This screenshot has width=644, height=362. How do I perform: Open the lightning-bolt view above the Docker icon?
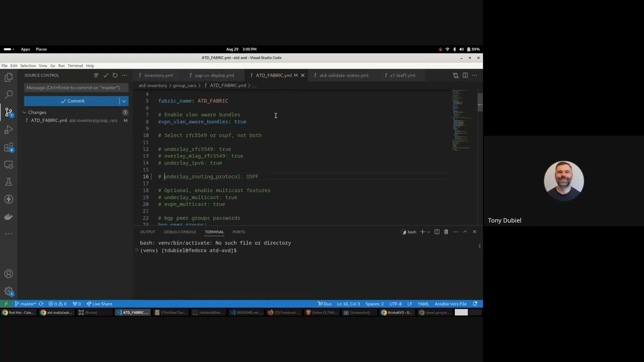[9, 199]
